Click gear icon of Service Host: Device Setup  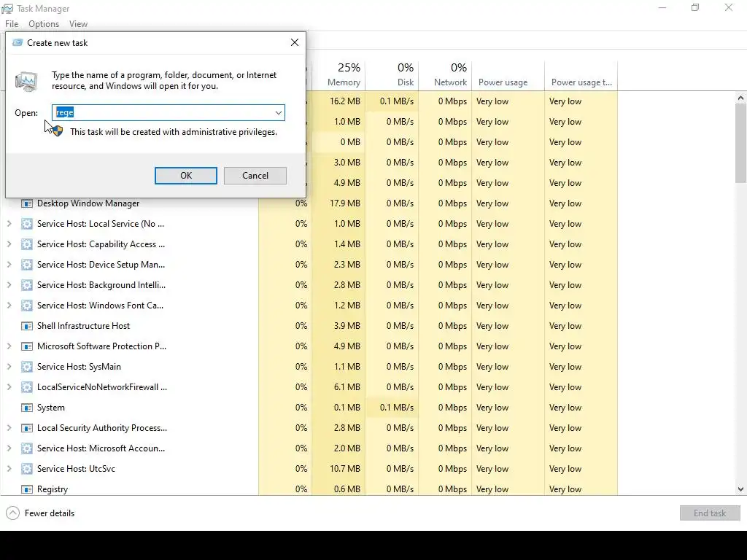27,265
